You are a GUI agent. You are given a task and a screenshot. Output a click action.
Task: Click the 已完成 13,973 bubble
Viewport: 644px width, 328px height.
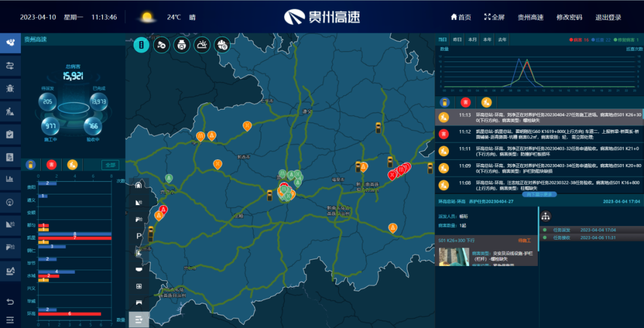99,102
